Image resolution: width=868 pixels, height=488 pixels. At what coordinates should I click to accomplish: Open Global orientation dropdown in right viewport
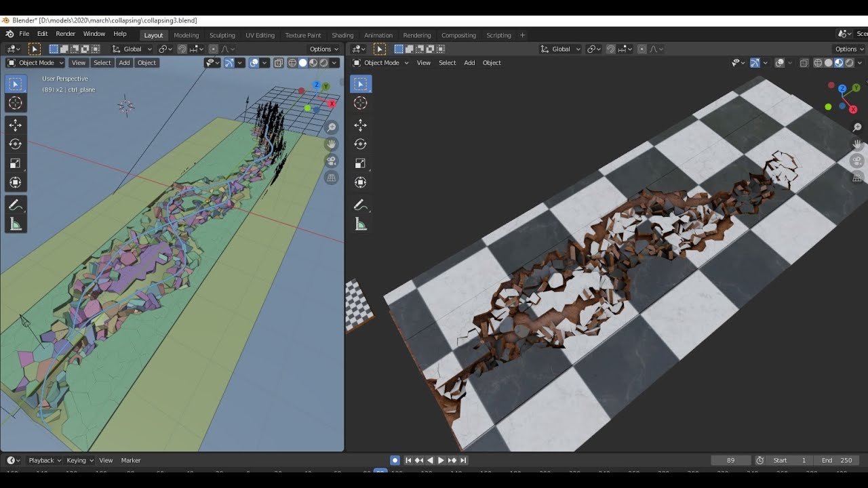560,49
